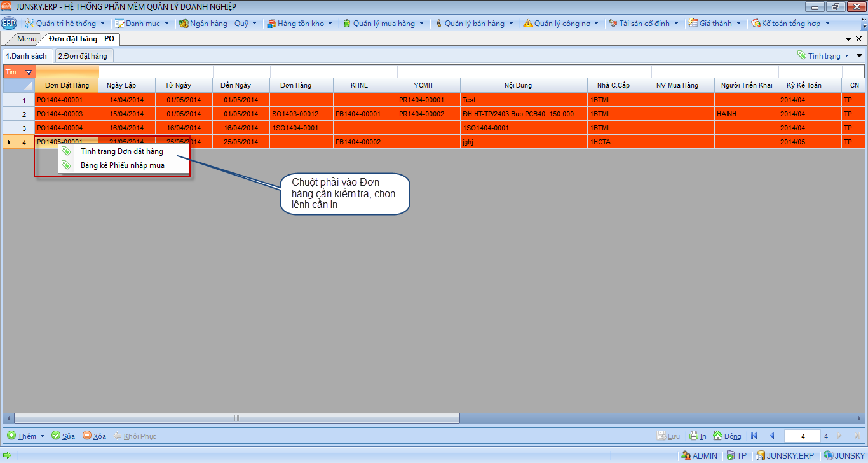Click the In print button
868x463 pixels.
pos(698,436)
